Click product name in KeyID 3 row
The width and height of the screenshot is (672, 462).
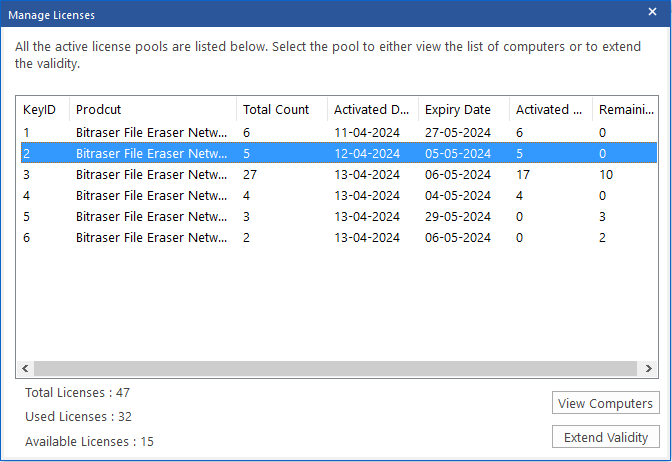click(151, 174)
